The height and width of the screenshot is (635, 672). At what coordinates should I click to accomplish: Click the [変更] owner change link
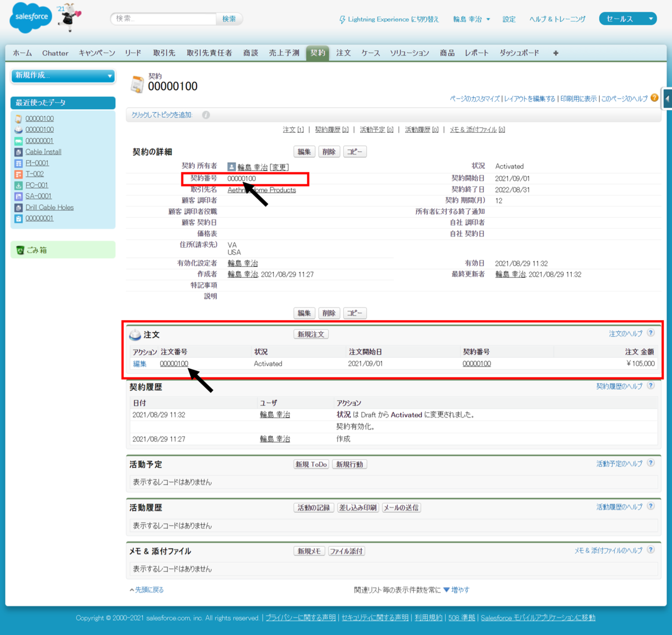click(279, 167)
